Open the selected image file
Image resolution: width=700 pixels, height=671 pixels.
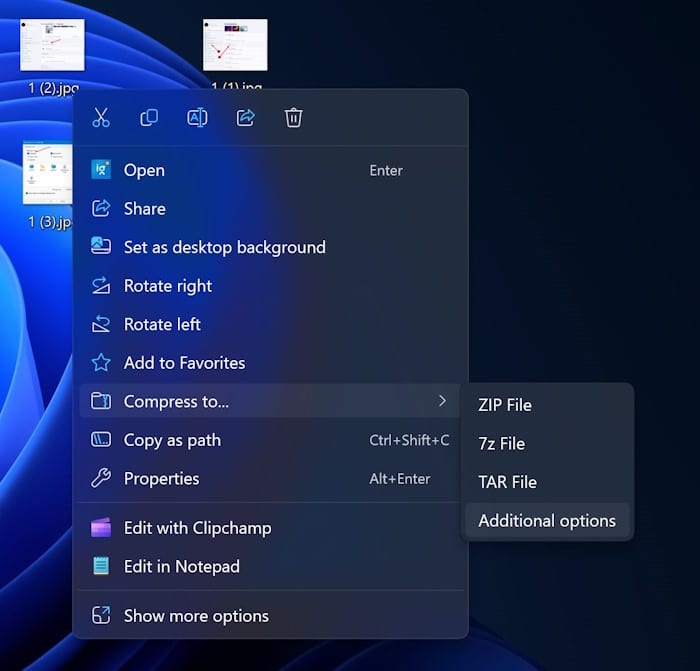pos(269,170)
